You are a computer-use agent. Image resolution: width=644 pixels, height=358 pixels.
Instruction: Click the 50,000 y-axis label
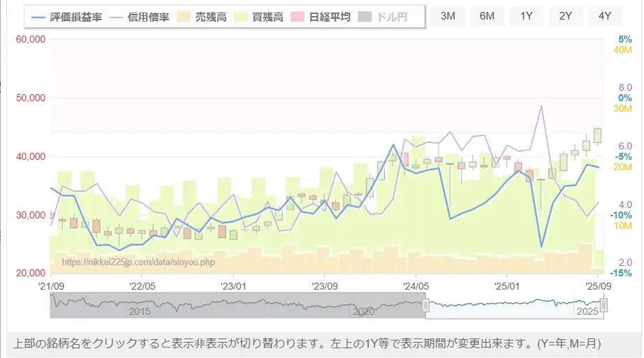pos(31,98)
